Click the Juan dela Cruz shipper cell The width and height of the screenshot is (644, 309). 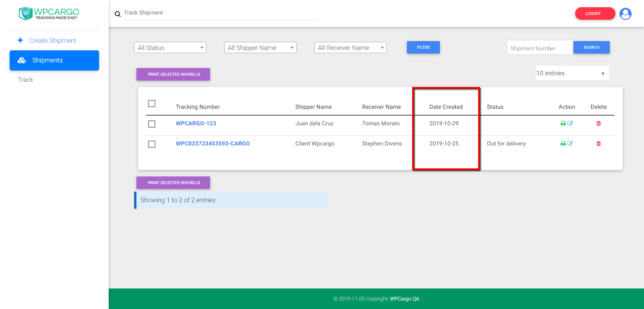(314, 123)
